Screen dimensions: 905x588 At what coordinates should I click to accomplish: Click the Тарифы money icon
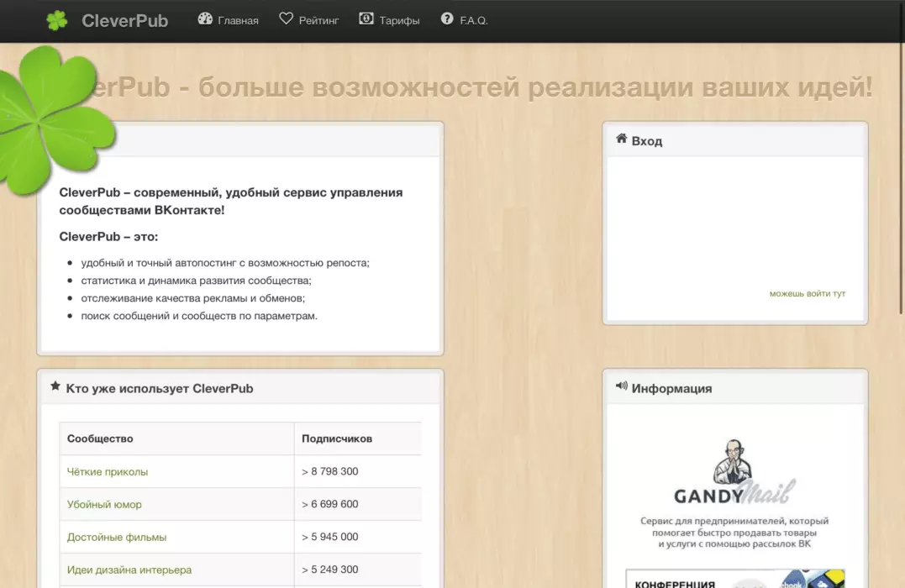[x=366, y=19]
